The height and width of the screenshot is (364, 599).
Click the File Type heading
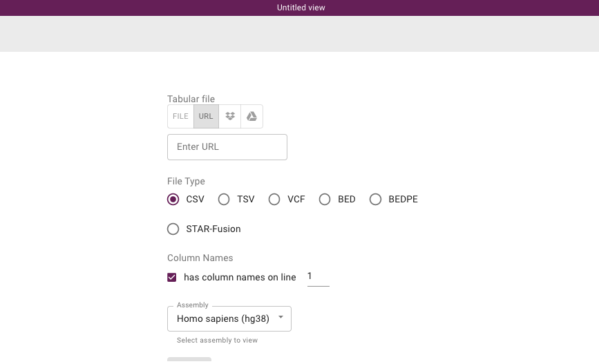point(186,181)
